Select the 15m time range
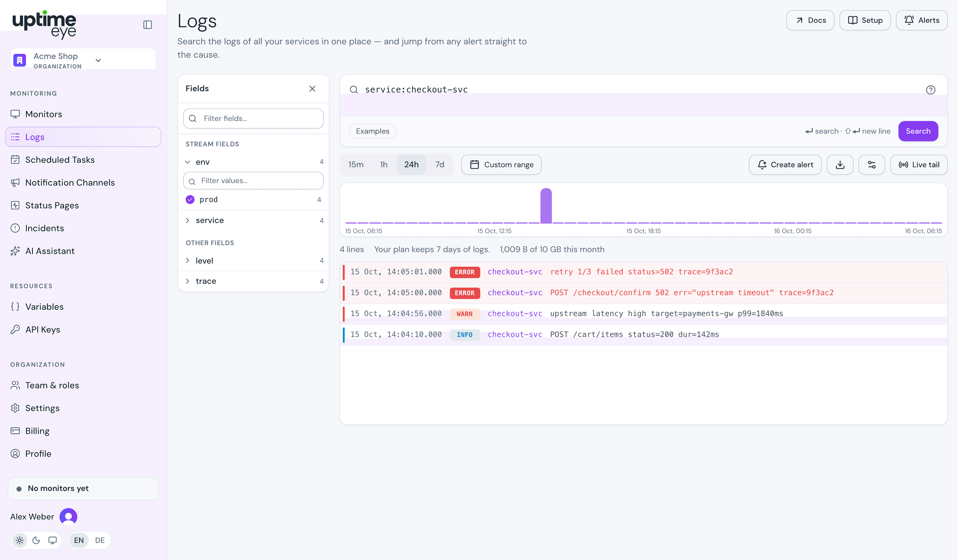The height and width of the screenshot is (560, 958). pyautogui.click(x=356, y=165)
